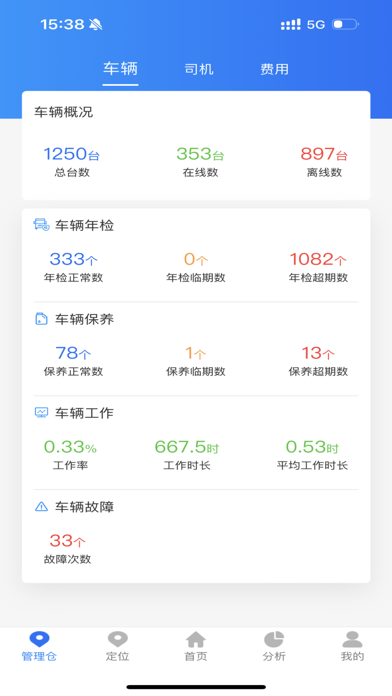Switch to the 费用 tab
Screen dimensions: 392x696
(274, 69)
